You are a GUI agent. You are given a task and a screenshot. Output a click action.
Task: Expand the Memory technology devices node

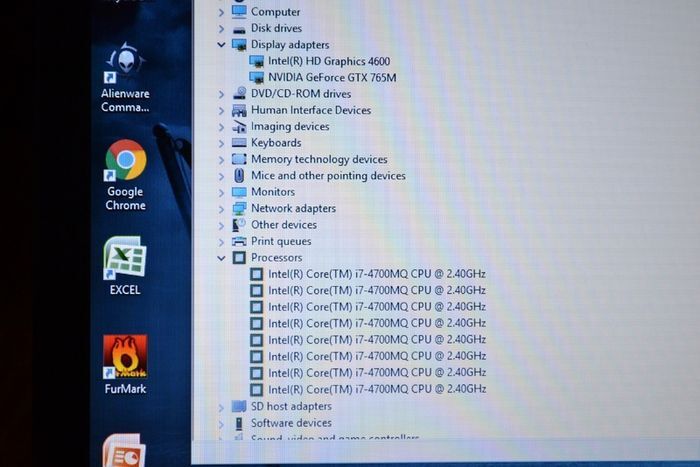click(x=221, y=160)
